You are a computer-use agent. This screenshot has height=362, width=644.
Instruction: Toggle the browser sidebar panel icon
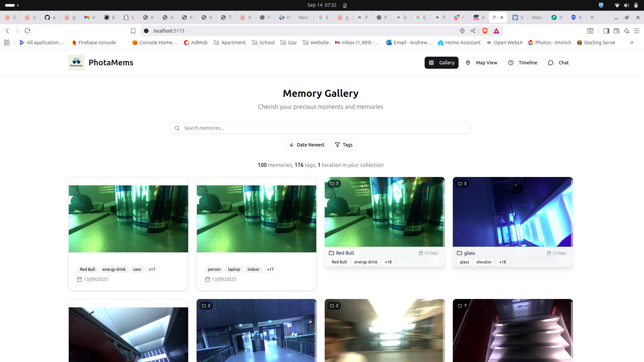click(606, 31)
